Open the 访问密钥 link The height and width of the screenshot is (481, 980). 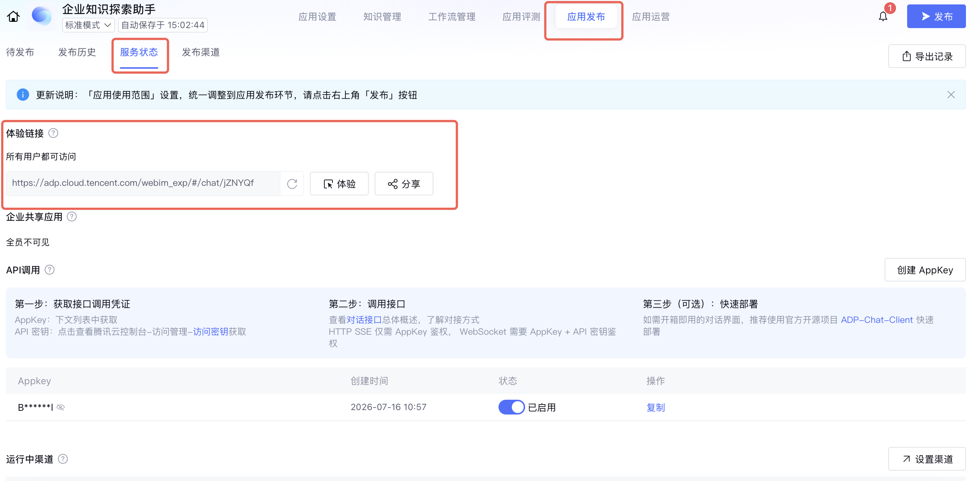[x=211, y=332]
